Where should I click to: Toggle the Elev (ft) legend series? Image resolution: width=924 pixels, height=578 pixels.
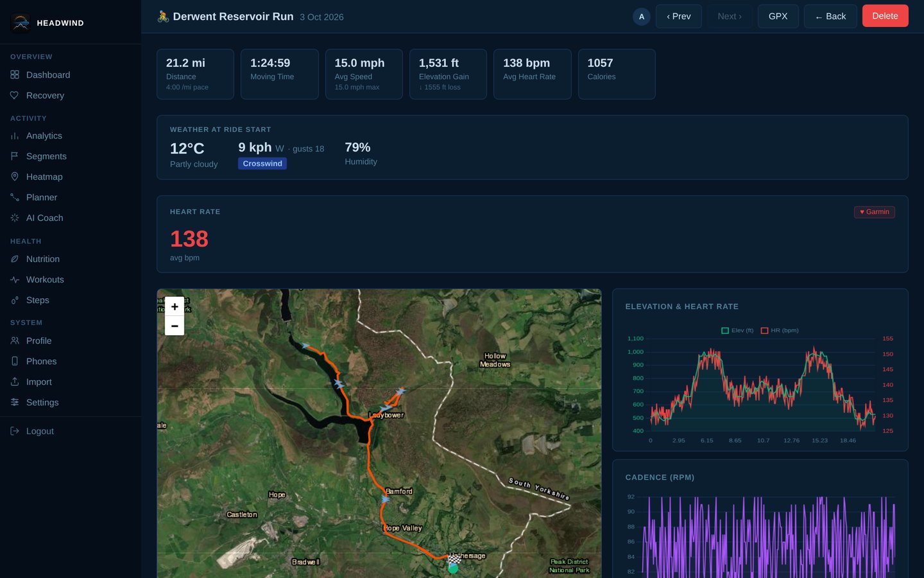click(x=737, y=331)
